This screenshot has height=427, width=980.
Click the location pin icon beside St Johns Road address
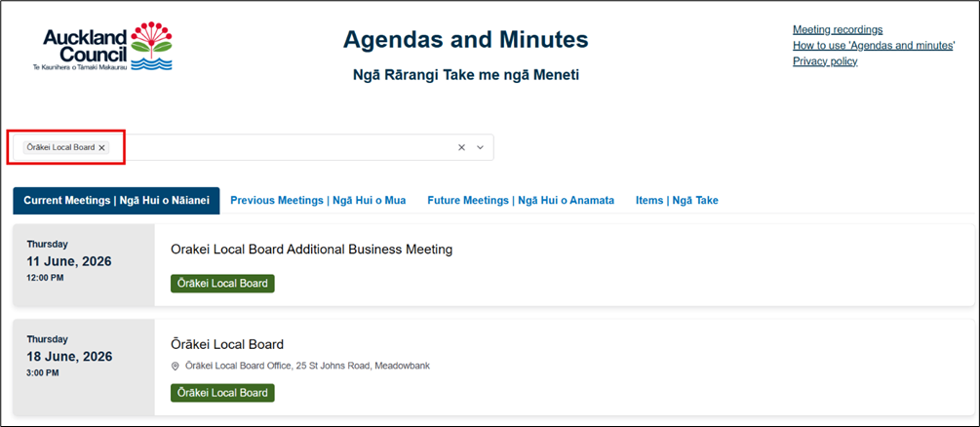coord(175,366)
